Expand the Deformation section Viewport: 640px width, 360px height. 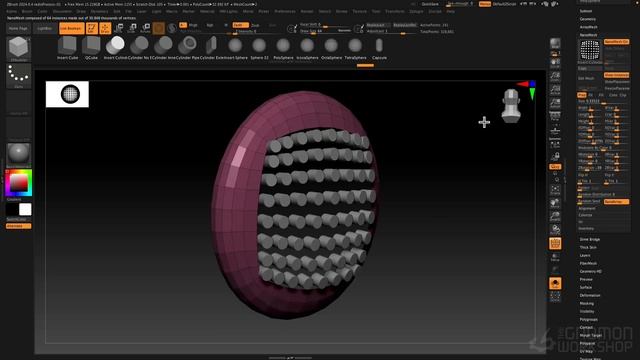[x=590, y=295]
